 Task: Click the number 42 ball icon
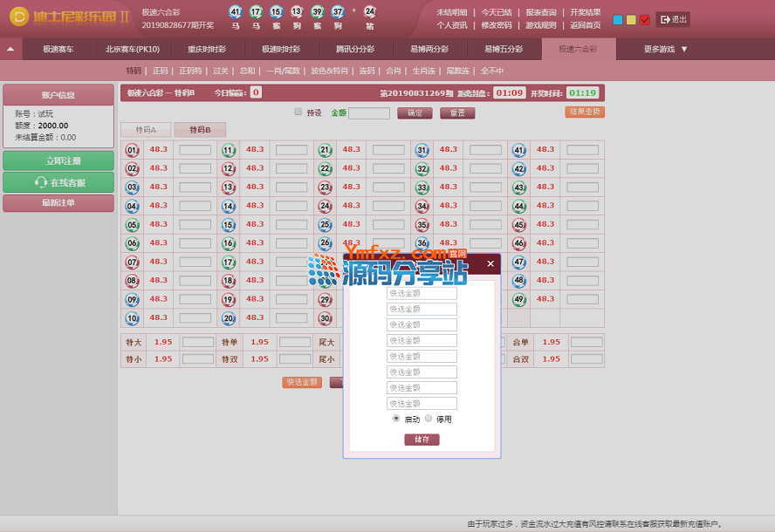click(x=518, y=169)
